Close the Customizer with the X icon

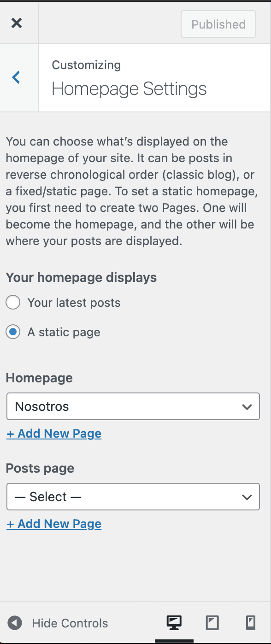pos(17,23)
